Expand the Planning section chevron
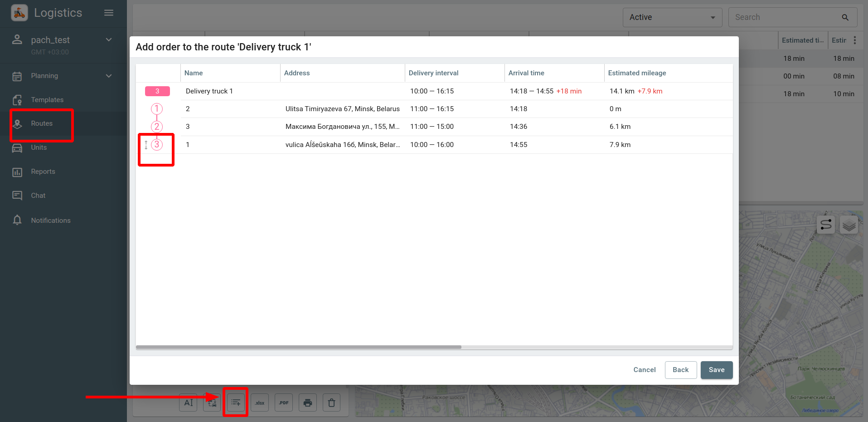 (x=109, y=76)
